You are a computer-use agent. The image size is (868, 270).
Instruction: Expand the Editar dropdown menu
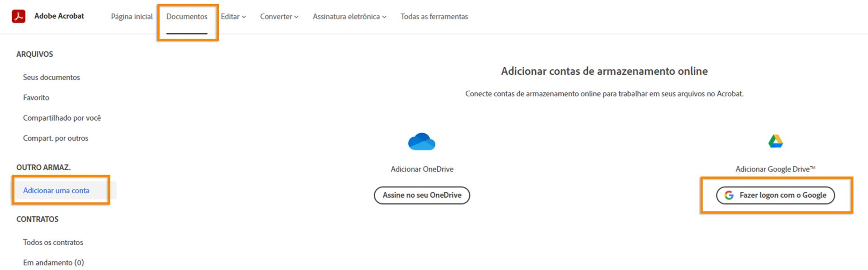click(233, 16)
